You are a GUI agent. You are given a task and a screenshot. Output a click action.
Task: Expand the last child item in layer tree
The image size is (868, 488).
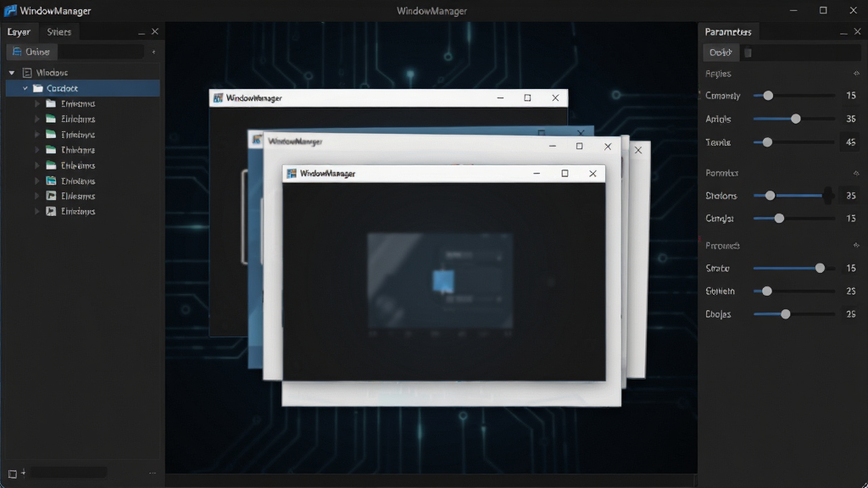pyautogui.click(x=37, y=211)
